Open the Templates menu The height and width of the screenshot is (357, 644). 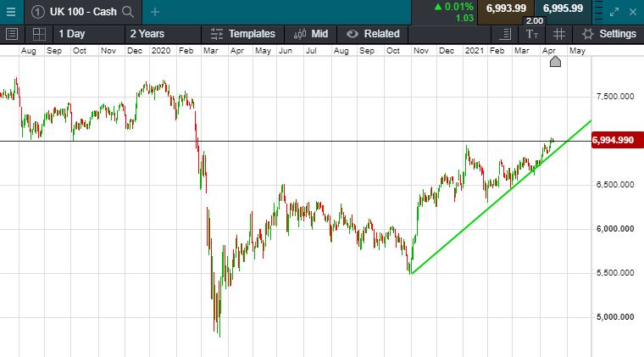click(244, 34)
